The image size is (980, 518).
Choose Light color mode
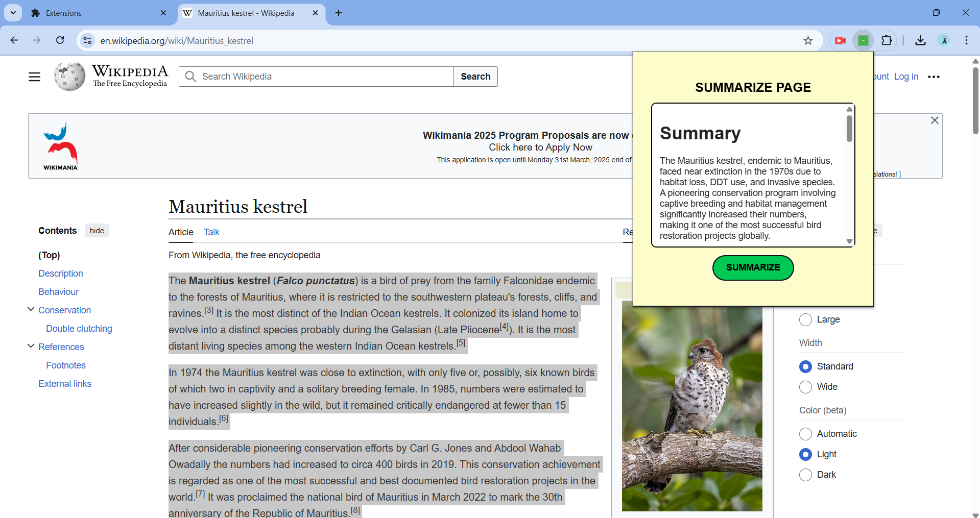click(805, 454)
